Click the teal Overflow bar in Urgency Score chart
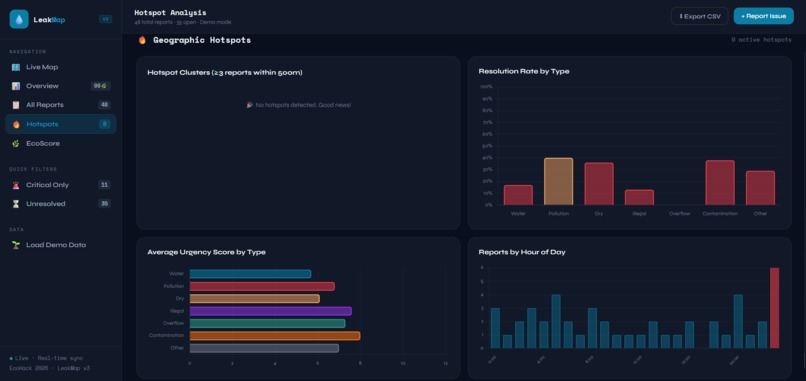806x381 pixels. pos(267,323)
